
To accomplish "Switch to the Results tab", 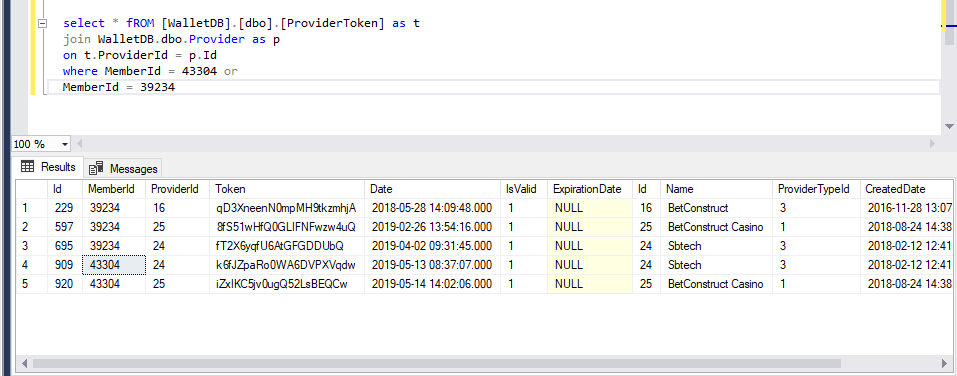I will (x=48, y=167).
